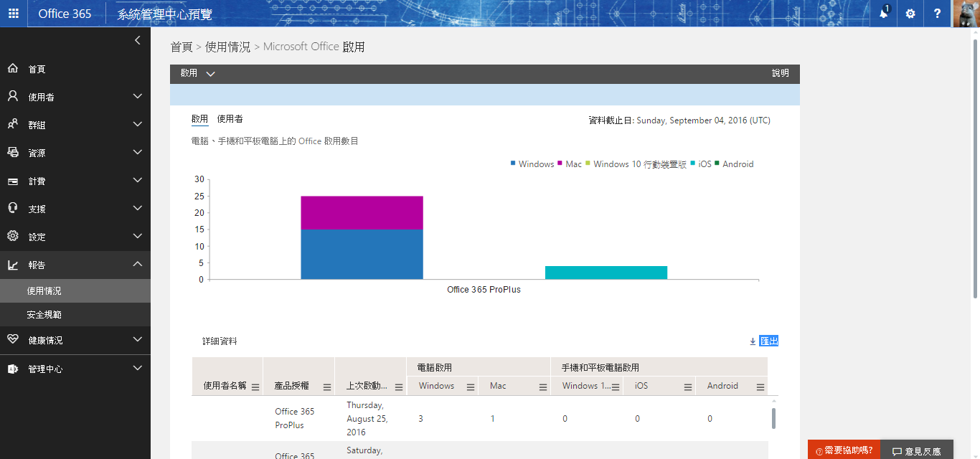Open the 產品授權 column menu icon
This screenshot has width=980, height=459.
point(327,387)
